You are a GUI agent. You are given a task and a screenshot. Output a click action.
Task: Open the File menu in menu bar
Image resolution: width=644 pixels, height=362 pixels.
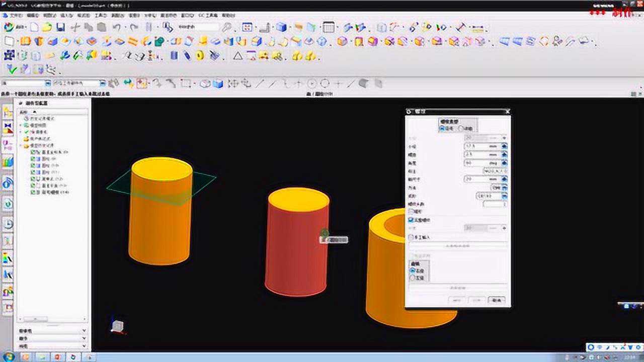click(x=15, y=16)
